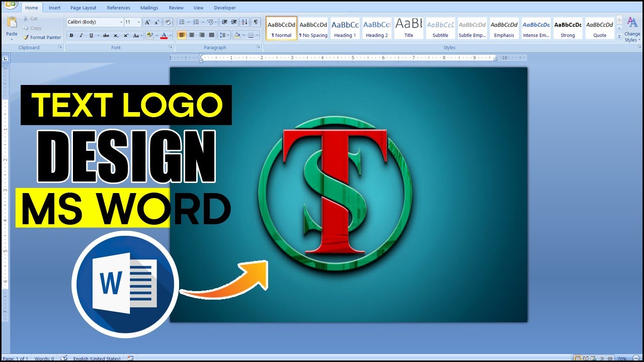644x362 pixels.
Task: Open the Insert tab
Action: pos(54,8)
